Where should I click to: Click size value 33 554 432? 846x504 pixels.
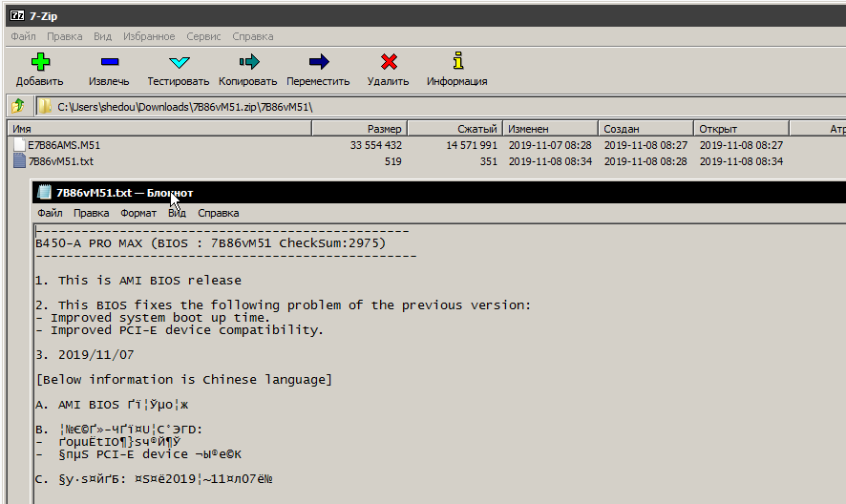point(375,145)
